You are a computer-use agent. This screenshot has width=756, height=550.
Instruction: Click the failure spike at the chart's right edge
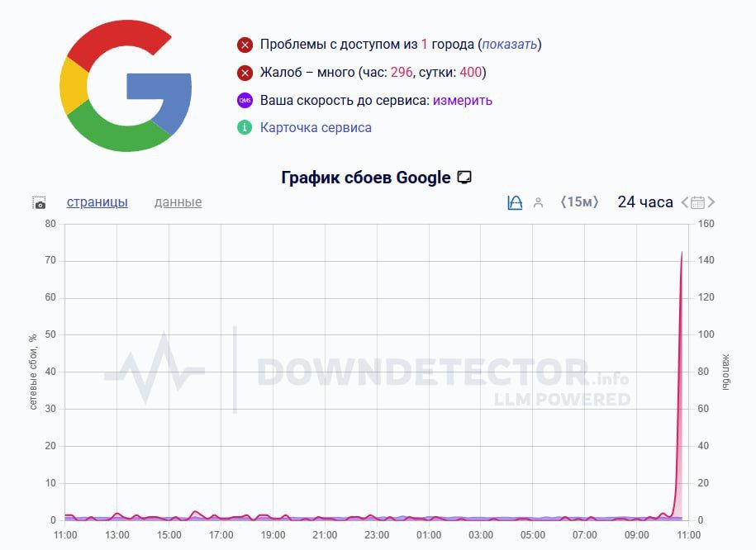click(x=681, y=330)
